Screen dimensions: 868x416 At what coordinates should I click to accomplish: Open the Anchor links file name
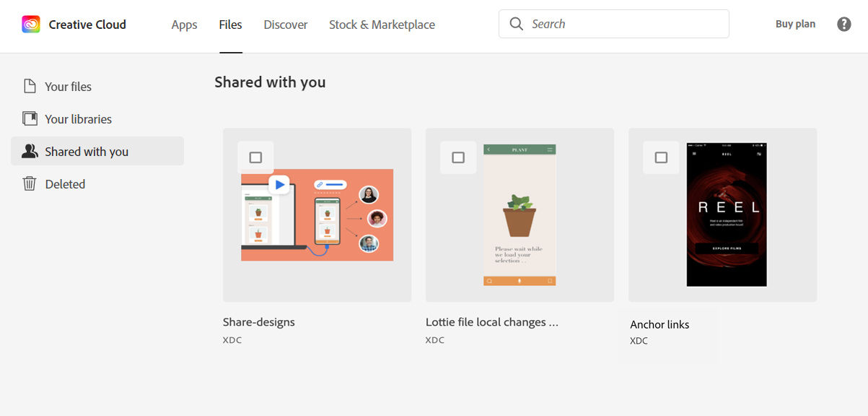[x=659, y=325]
